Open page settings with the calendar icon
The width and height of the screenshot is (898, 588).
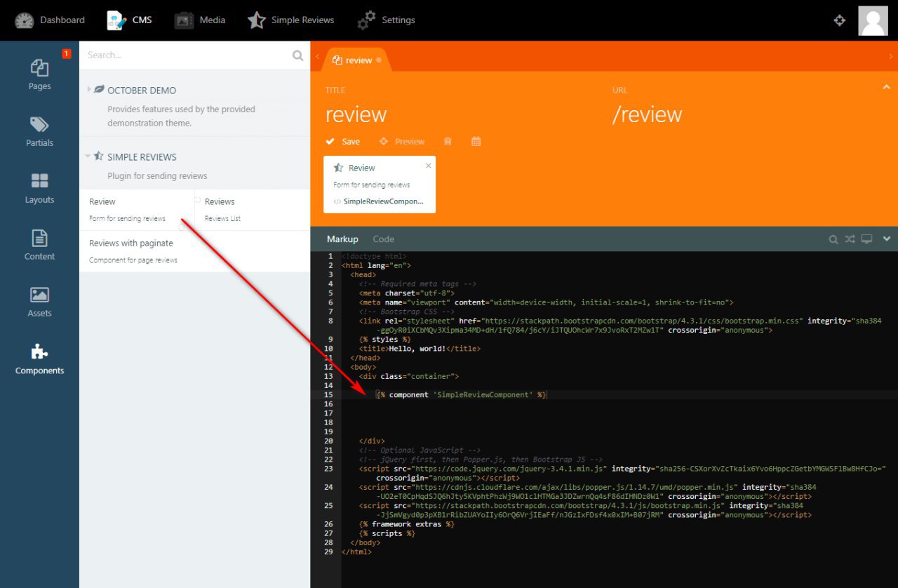tap(476, 141)
